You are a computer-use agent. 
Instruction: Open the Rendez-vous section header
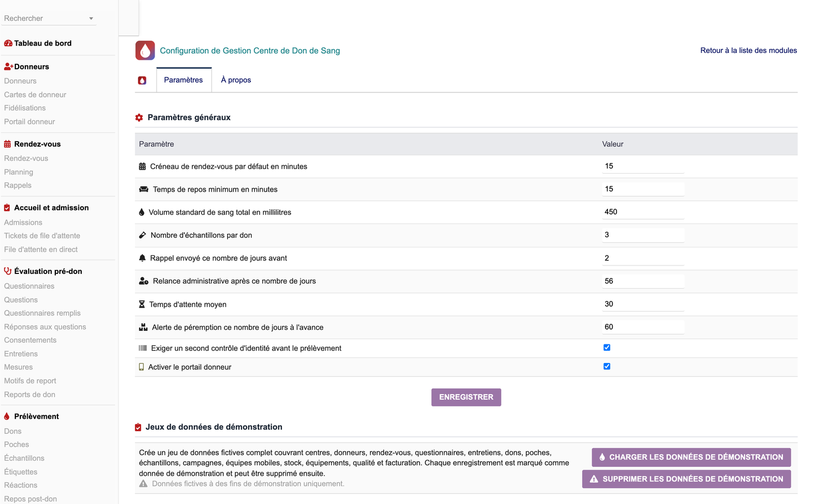point(37,144)
